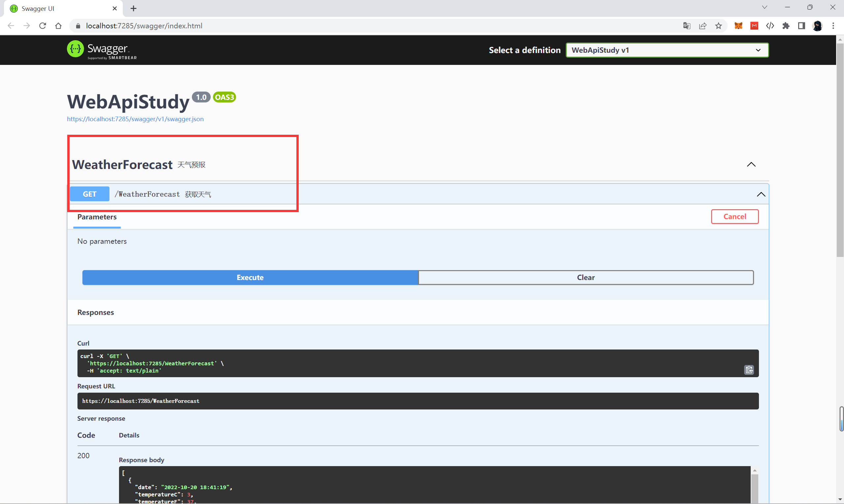Reload the Swagger page
The image size is (844, 504).
click(x=43, y=26)
